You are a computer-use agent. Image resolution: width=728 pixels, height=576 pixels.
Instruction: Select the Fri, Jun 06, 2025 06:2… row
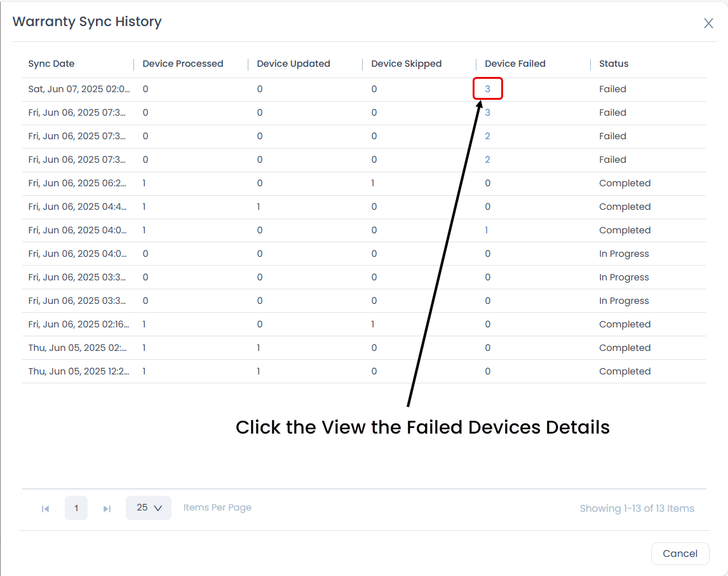(x=79, y=183)
